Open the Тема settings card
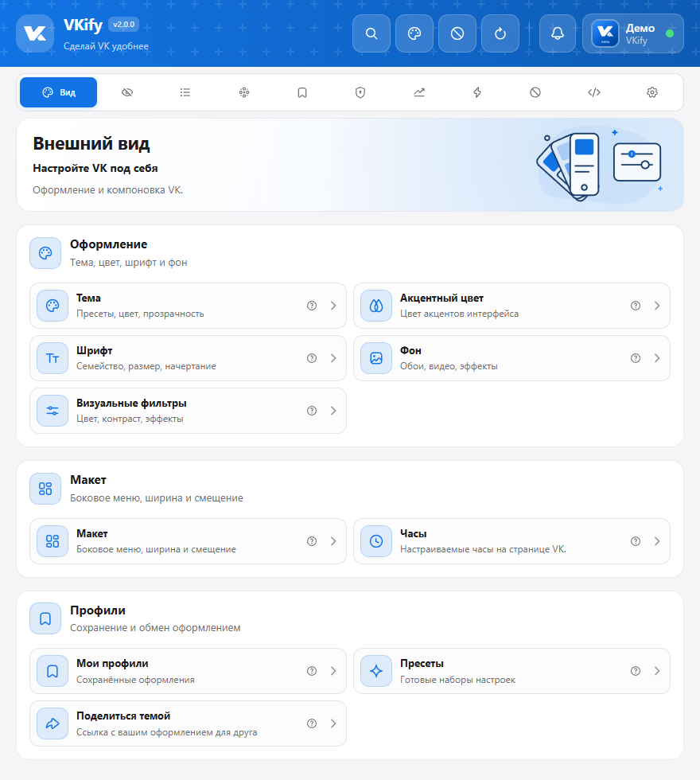 (x=188, y=306)
